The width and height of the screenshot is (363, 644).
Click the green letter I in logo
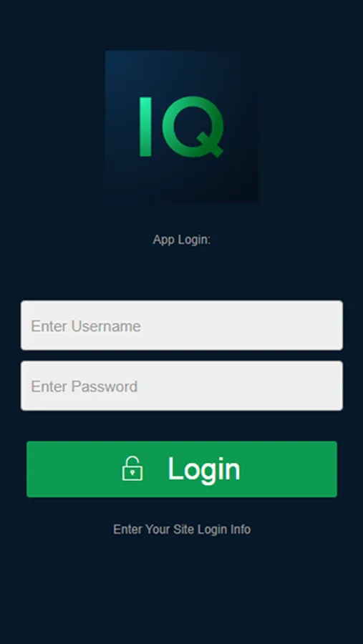click(145, 127)
